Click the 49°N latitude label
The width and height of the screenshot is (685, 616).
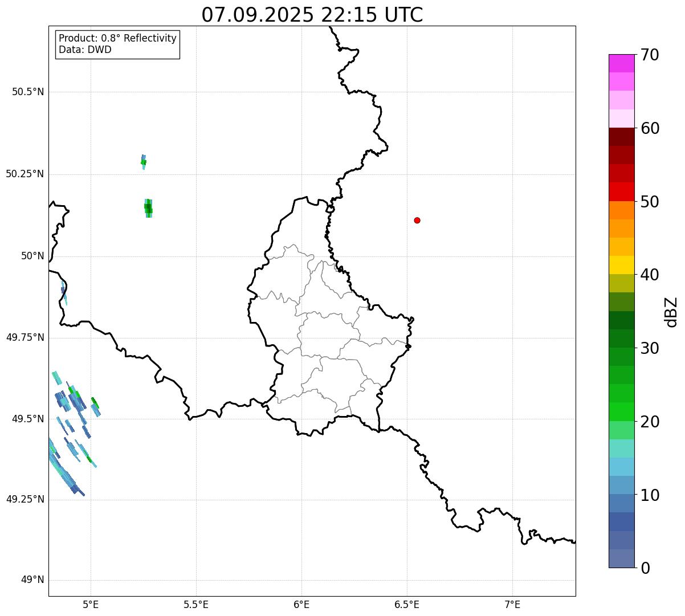coord(32,580)
